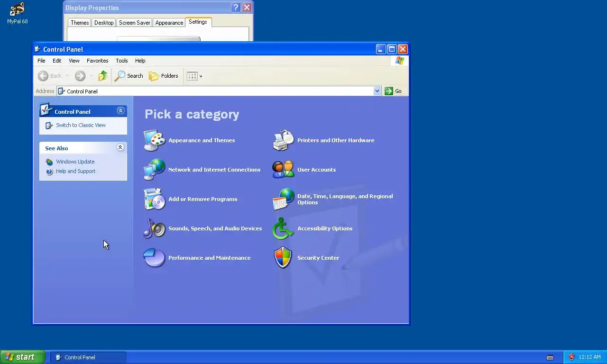Screen dimensions: 607x364
Task: Open Add or Remove Programs icon
Action: point(155,199)
